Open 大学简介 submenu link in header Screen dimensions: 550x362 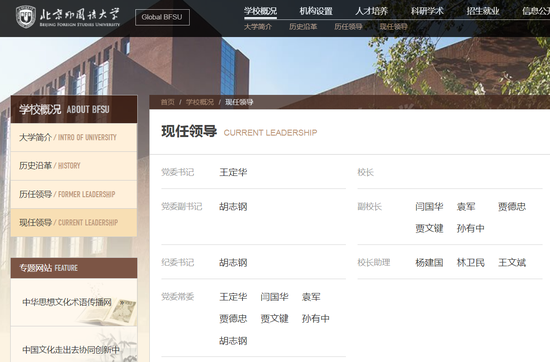tap(258, 27)
